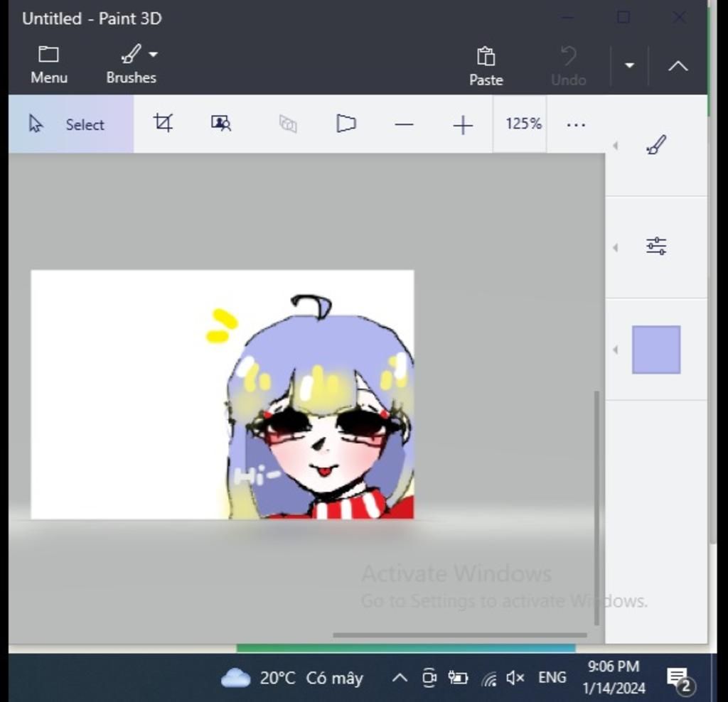
Task: Collapse the toolbar with the chevron
Action: click(677, 66)
